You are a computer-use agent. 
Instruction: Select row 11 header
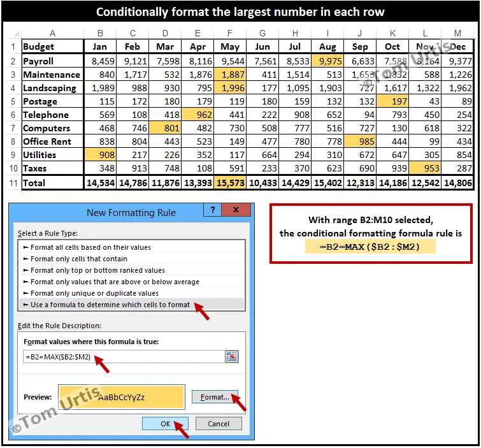13,183
